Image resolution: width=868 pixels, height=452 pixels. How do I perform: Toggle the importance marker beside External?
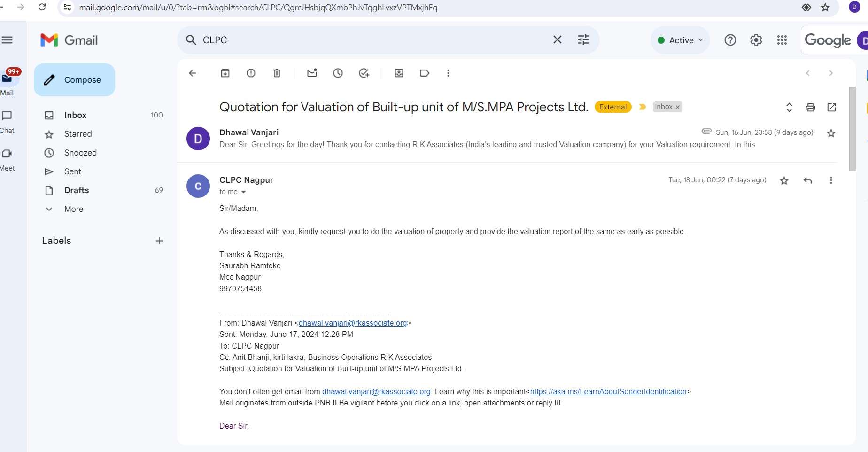[643, 107]
